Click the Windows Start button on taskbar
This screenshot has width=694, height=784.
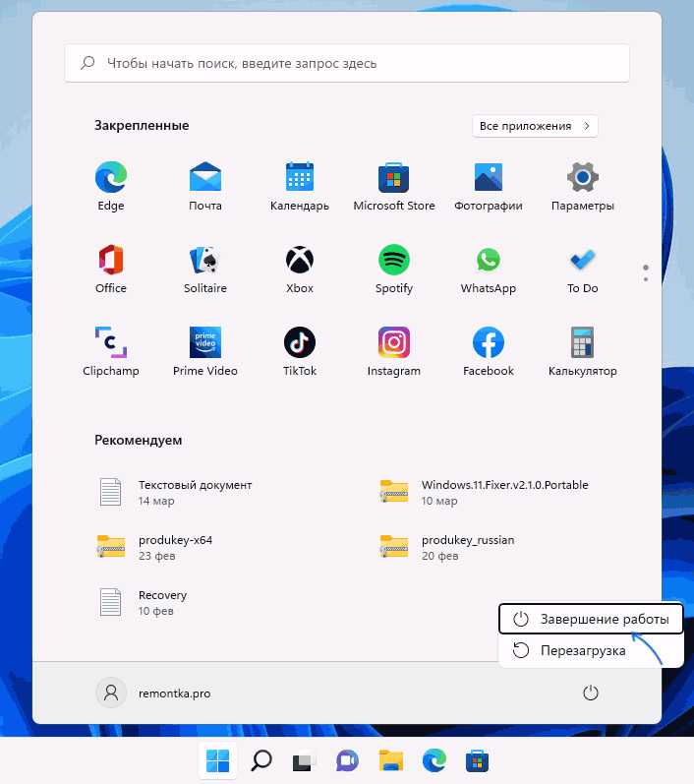click(218, 761)
